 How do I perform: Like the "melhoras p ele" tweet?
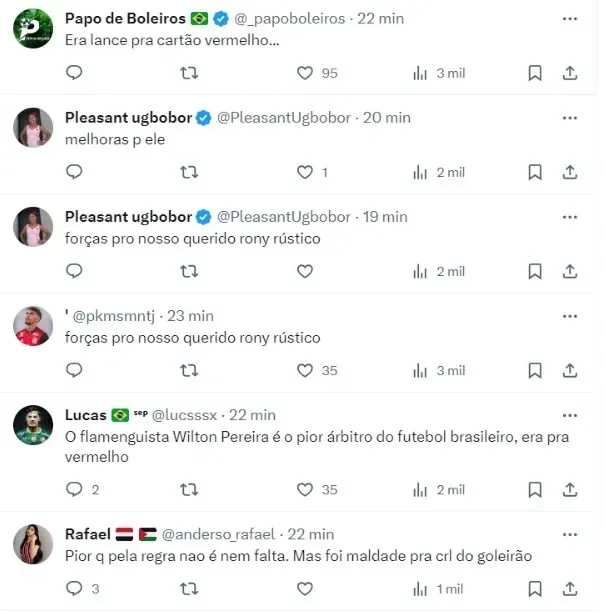pos(306,172)
